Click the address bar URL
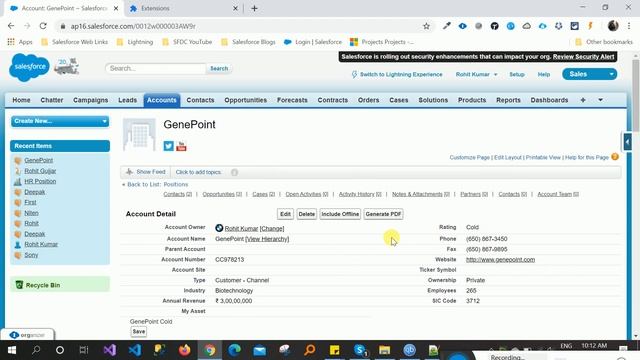Screen dimensions: 640x360 (133, 26)
